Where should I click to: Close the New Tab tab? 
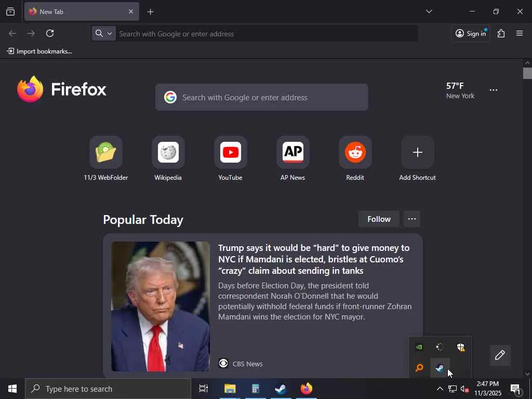(x=130, y=11)
